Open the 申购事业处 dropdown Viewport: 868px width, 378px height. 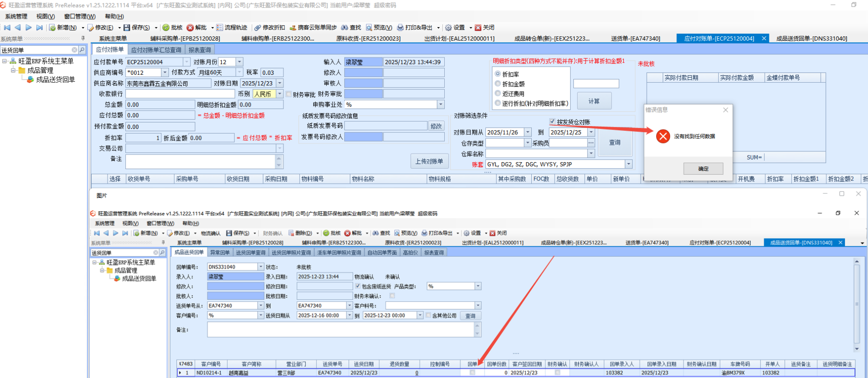coord(441,105)
